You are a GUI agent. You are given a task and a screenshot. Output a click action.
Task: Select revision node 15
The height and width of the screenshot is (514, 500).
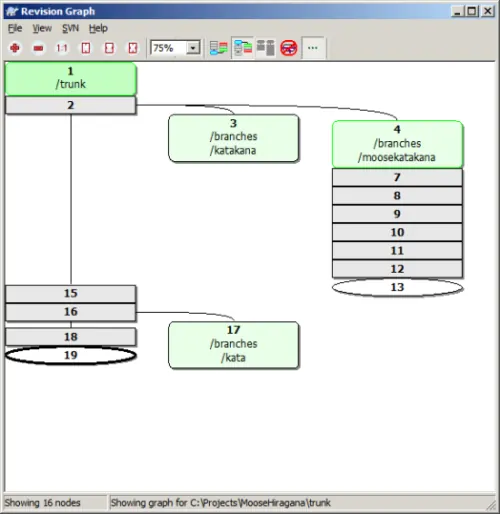71,294
